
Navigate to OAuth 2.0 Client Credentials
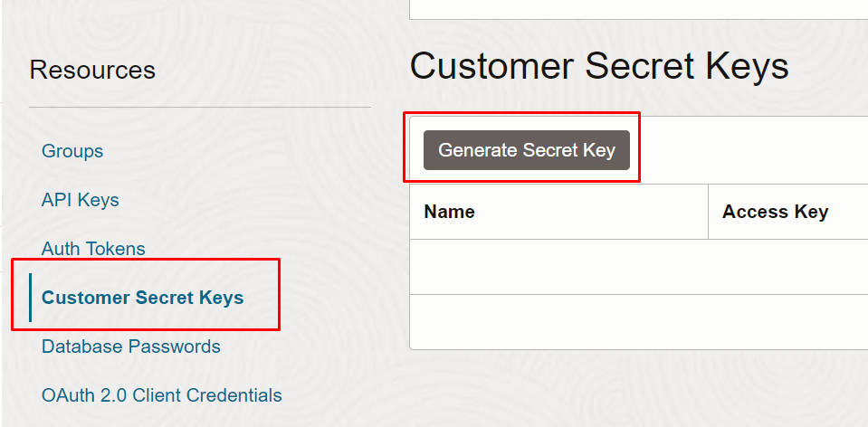[162, 395]
